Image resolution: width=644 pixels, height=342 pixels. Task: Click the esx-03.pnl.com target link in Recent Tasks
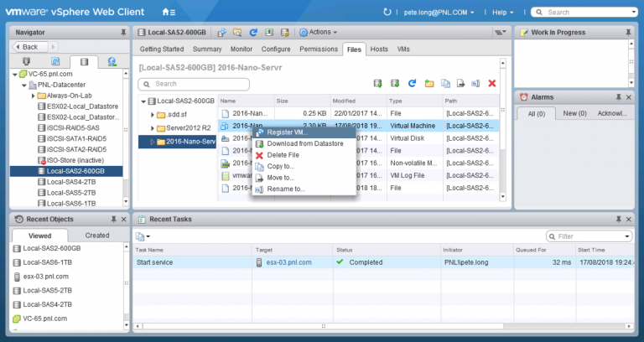click(x=288, y=262)
